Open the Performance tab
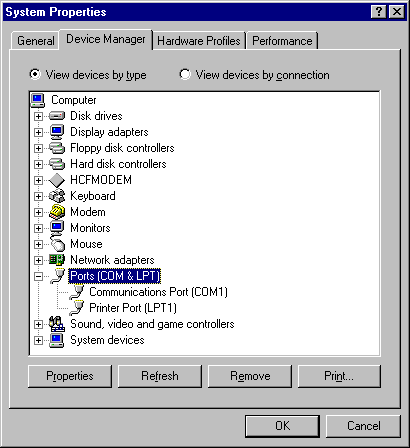Image resolution: width=410 pixels, height=448 pixels. pyautogui.click(x=282, y=41)
